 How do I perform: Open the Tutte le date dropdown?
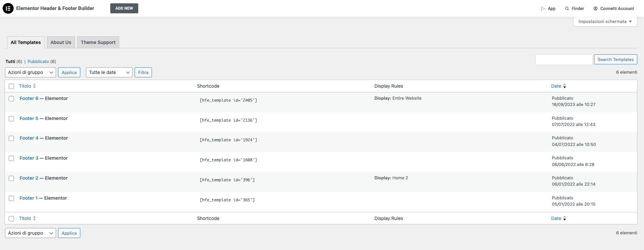click(x=109, y=72)
